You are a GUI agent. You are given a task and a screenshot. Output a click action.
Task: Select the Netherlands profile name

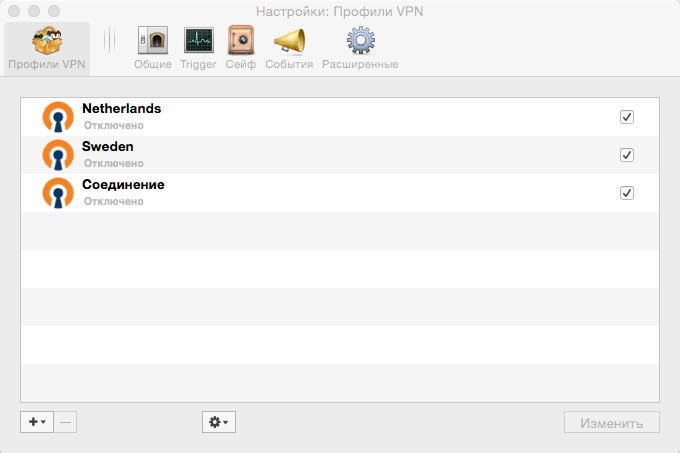click(122, 108)
